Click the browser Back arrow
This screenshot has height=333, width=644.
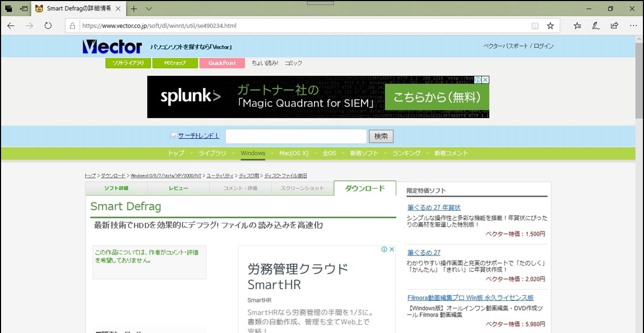click(x=11, y=26)
